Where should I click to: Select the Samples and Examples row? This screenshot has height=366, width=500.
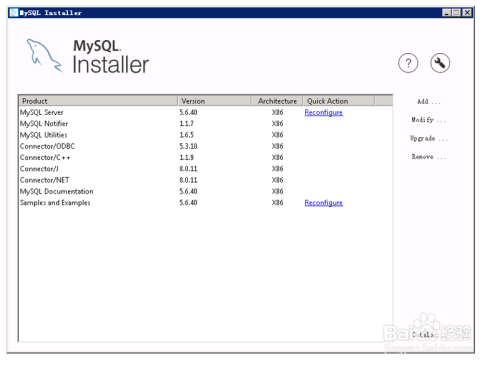[205, 203]
